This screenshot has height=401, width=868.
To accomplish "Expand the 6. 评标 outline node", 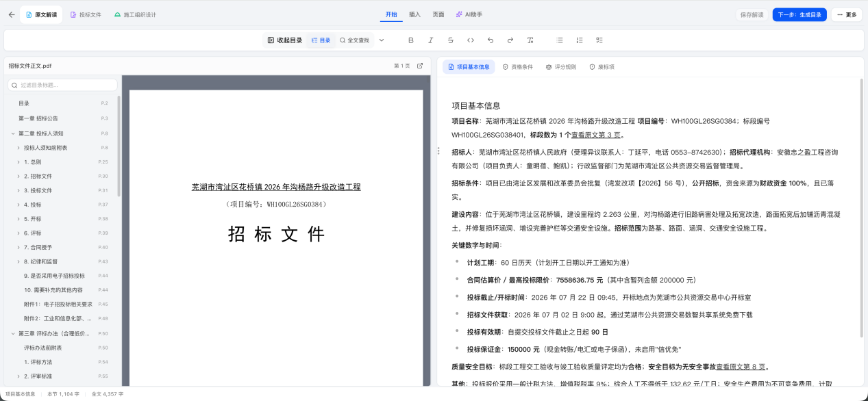I will pos(18,233).
